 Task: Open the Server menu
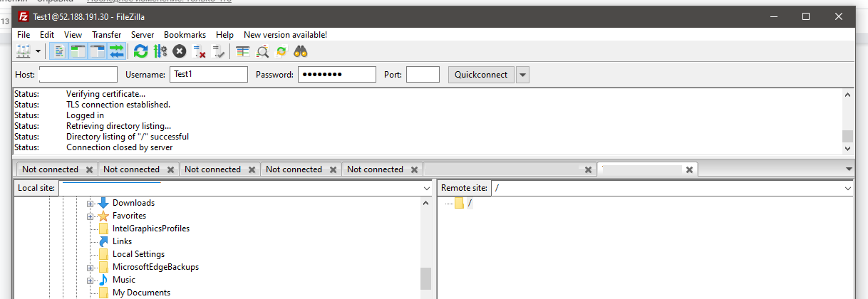pos(143,34)
